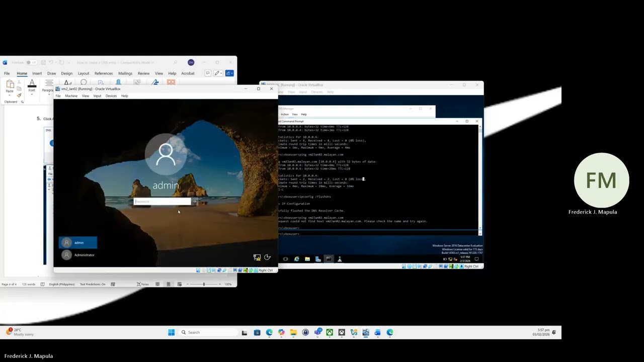This screenshot has width=644, height=362.
Task: Click the Ease of Access icon on login screen
Action: (x=268, y=257)
